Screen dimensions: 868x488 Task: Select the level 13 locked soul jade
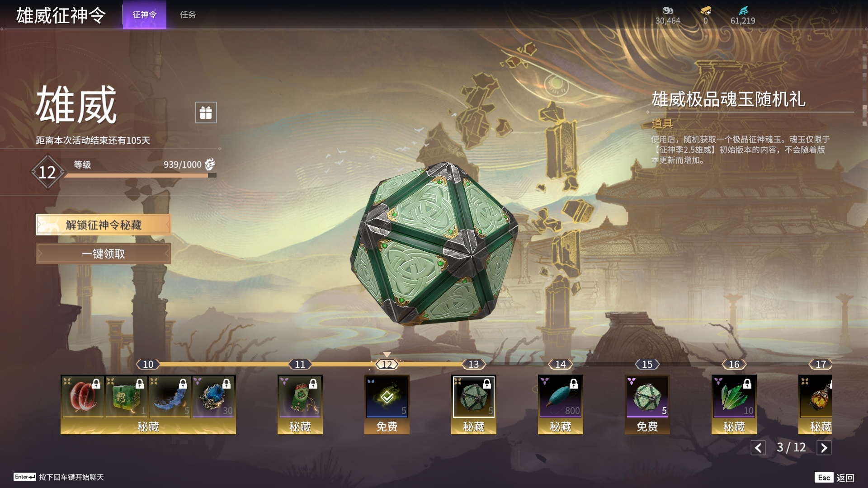pyautogui.click(x=474, y=397)
